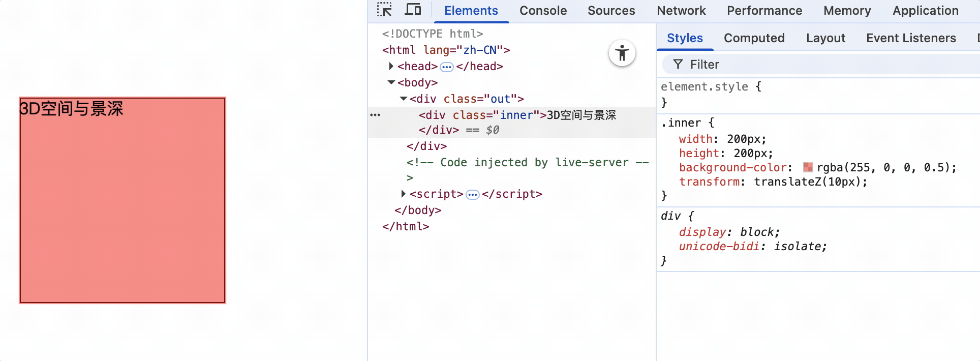The width and height of the screenshot is (980, 361).
Task: Click the head element ellipsis badge
Action: click(446, 67)
